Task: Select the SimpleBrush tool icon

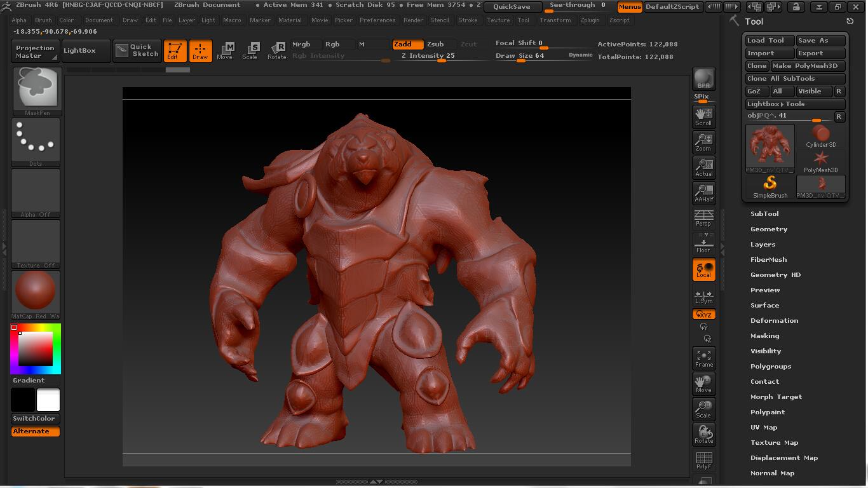Action: click(770, 187)
